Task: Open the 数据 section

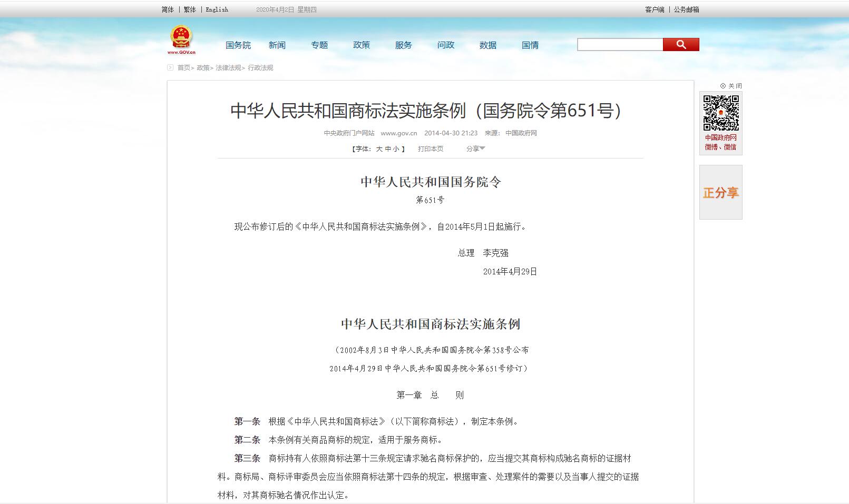Action: click(487, 45)
